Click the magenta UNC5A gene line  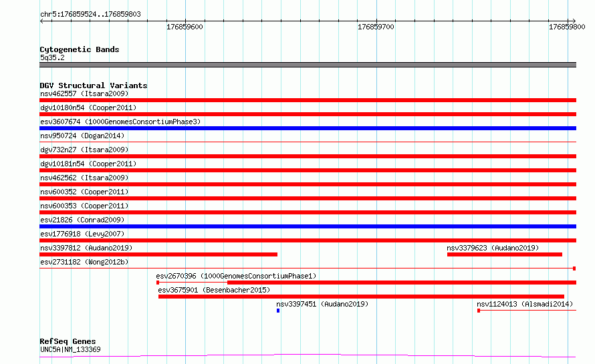(308, 356)
